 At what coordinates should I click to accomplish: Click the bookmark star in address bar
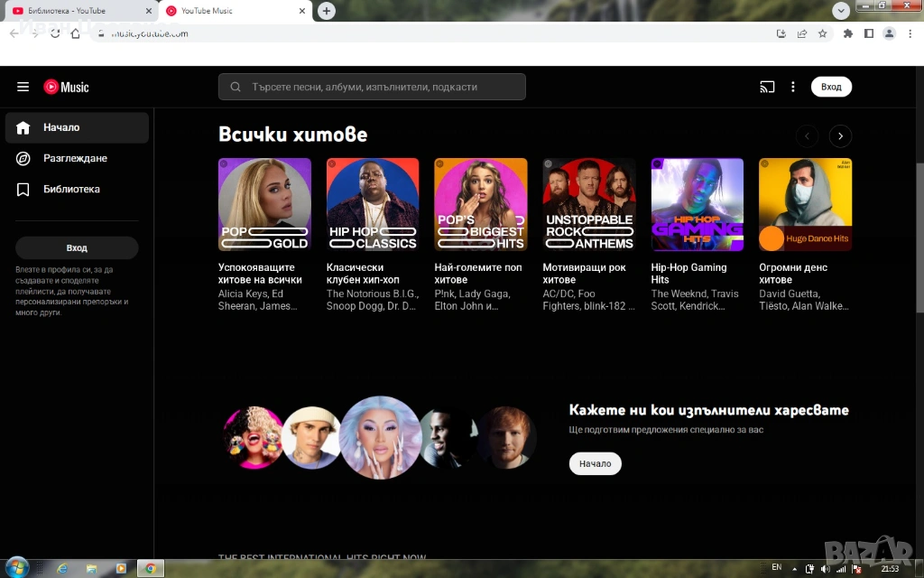[x=823, y=33]
